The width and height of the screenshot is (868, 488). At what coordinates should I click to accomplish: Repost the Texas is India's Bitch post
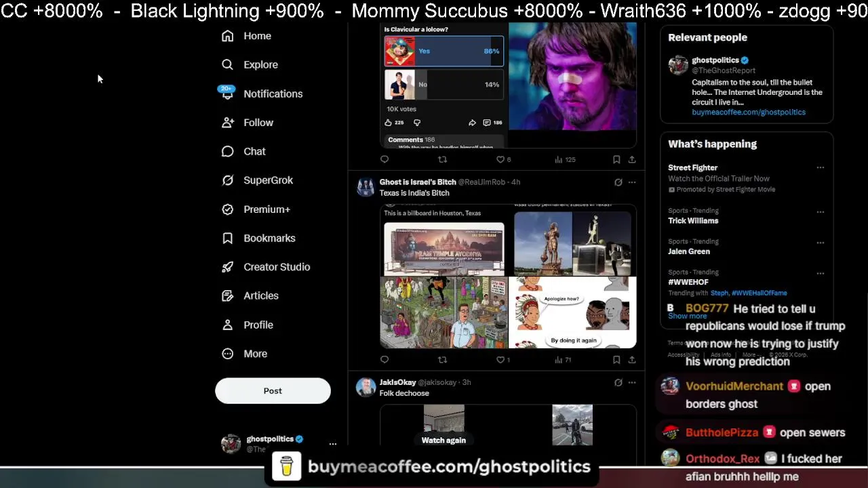point(442,360)
